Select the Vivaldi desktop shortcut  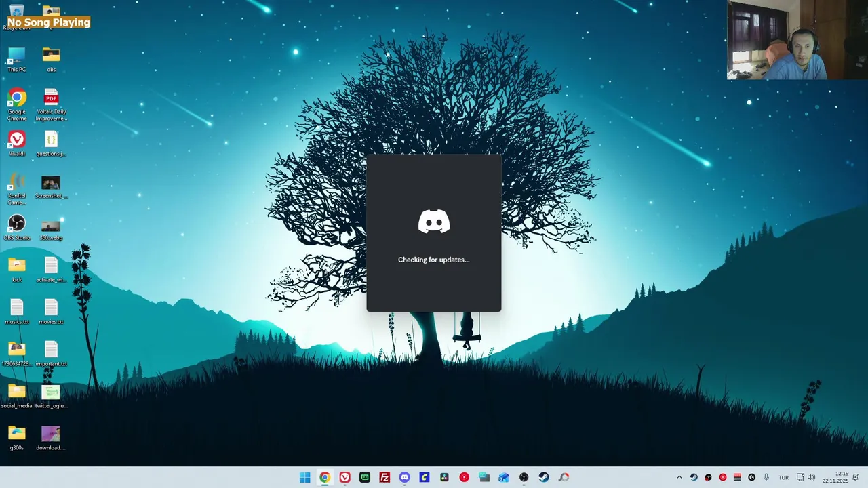click(17, 144)
